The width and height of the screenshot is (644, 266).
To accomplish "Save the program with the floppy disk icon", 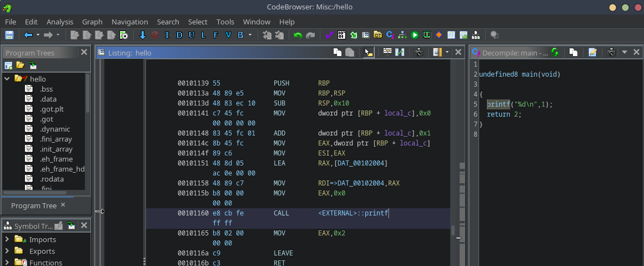I will click(9, 36).
